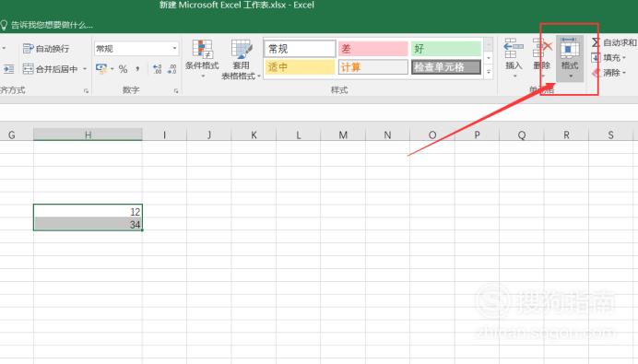Click the Insert (插入) cells button

514,58
